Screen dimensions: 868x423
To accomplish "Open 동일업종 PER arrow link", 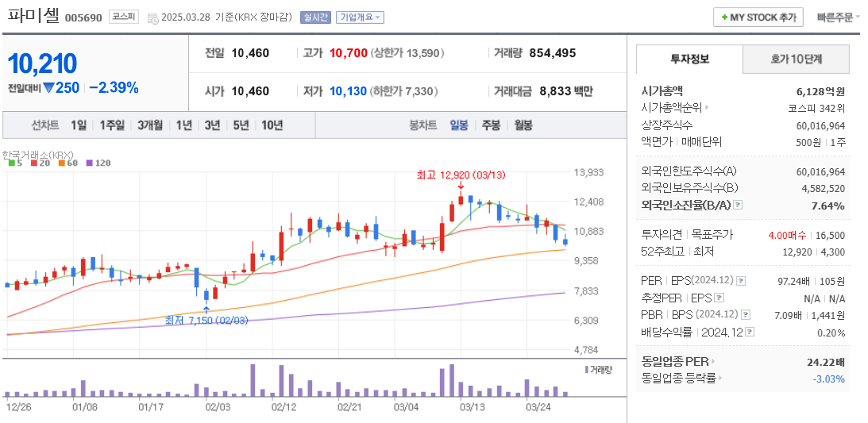I will [x=712, y=362].
